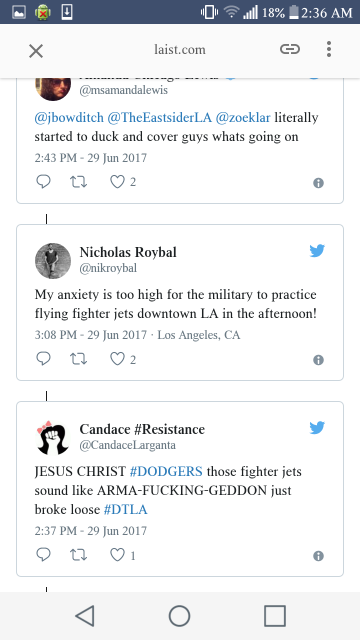Screen dimensions: 360x640
Task: Reply to Nicholas Roybal's tweet
Action: [x=43, y=359]
